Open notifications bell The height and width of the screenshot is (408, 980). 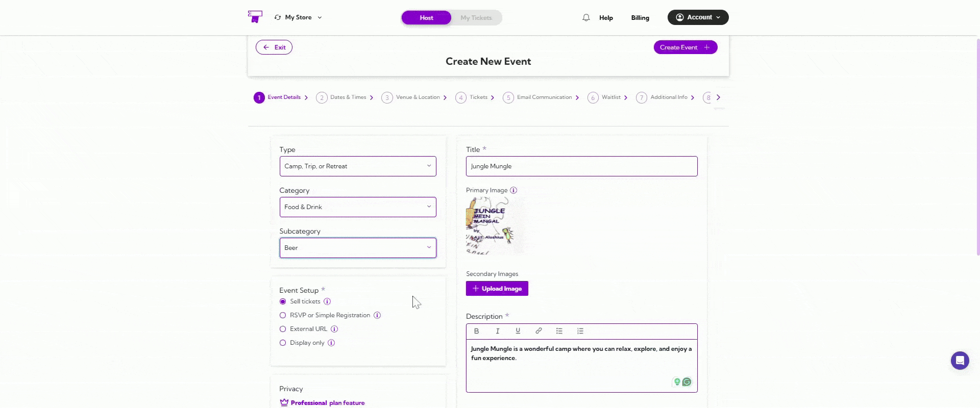coord(586,18)
